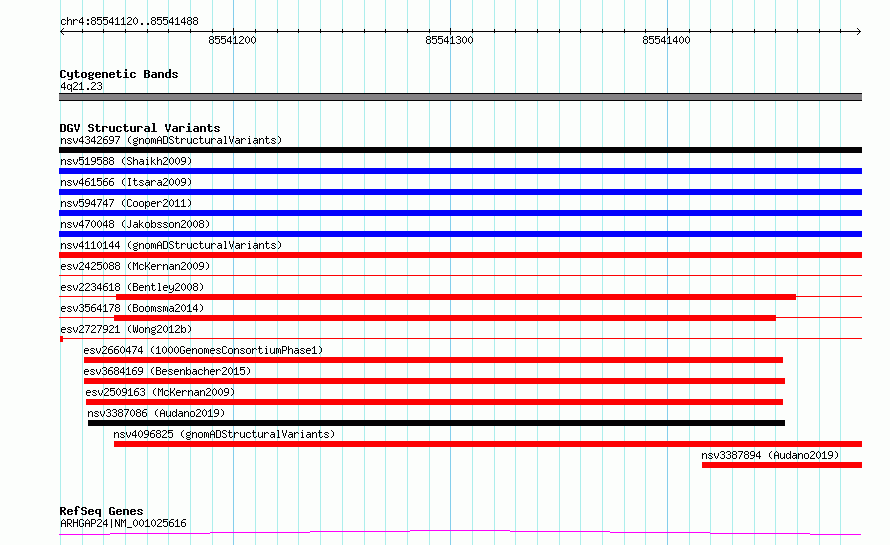
Task: Click the red bar under esv2660474
Action: click(x=433, y=360)
